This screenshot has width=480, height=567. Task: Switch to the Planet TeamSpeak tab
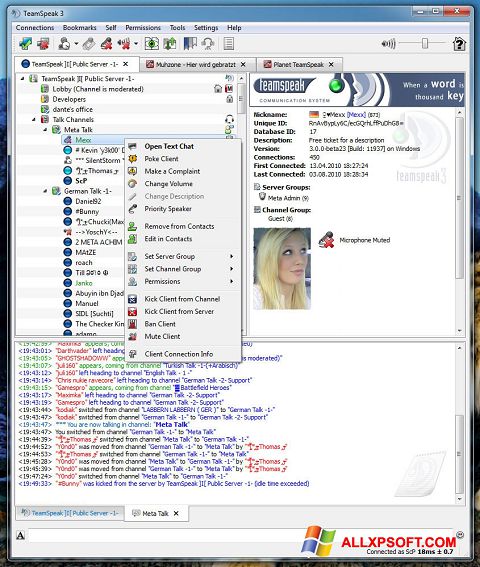pyautogui.click(x=299, y=64)
